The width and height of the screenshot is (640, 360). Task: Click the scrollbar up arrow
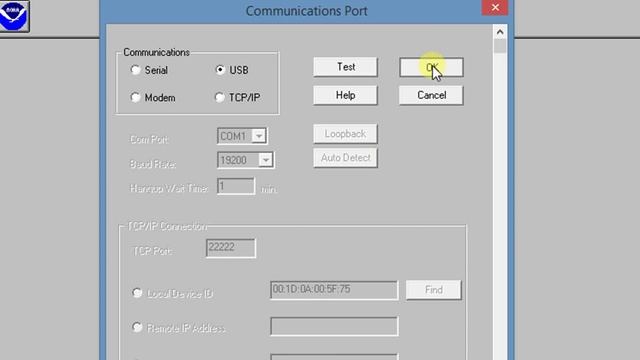(x=500, y=32)
